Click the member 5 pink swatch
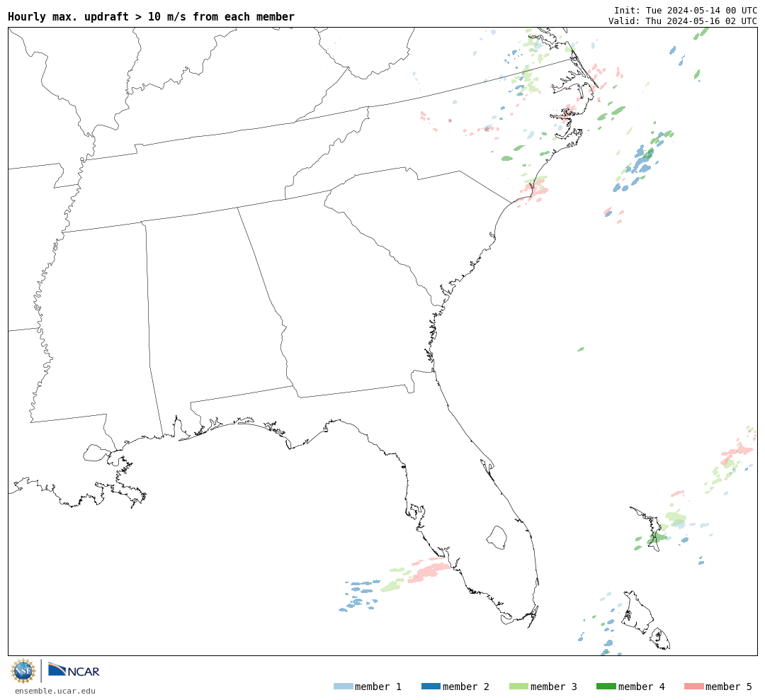The height and width of the screenshot is (700, 765). coord(694,687)
